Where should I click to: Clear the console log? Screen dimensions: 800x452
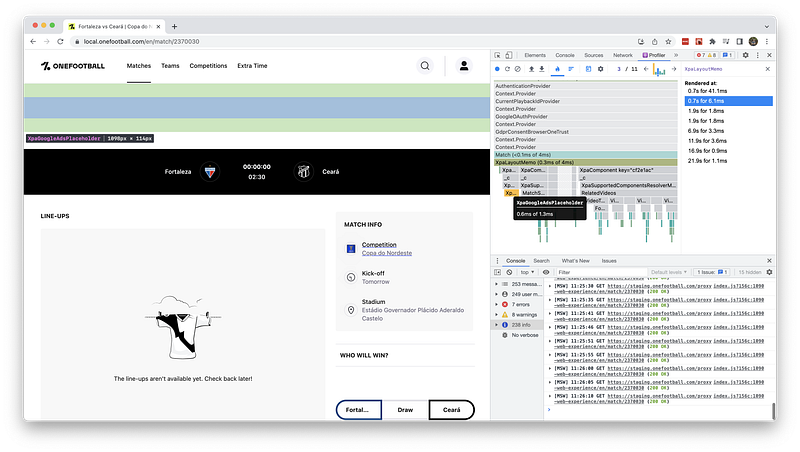[511, 271]
